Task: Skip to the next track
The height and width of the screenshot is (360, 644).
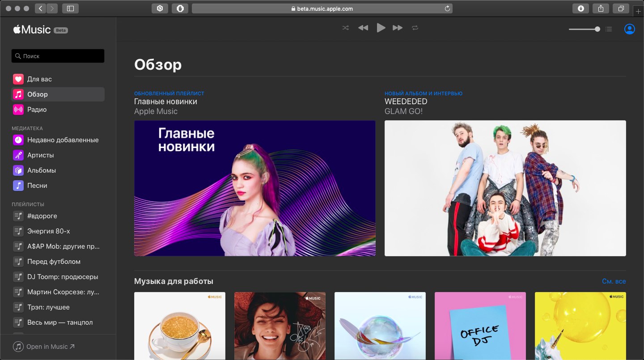Action: click(x=398, y=28)
